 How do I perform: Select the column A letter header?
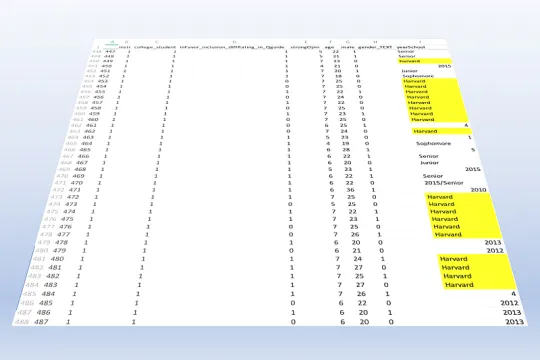[x=112, y=42]
